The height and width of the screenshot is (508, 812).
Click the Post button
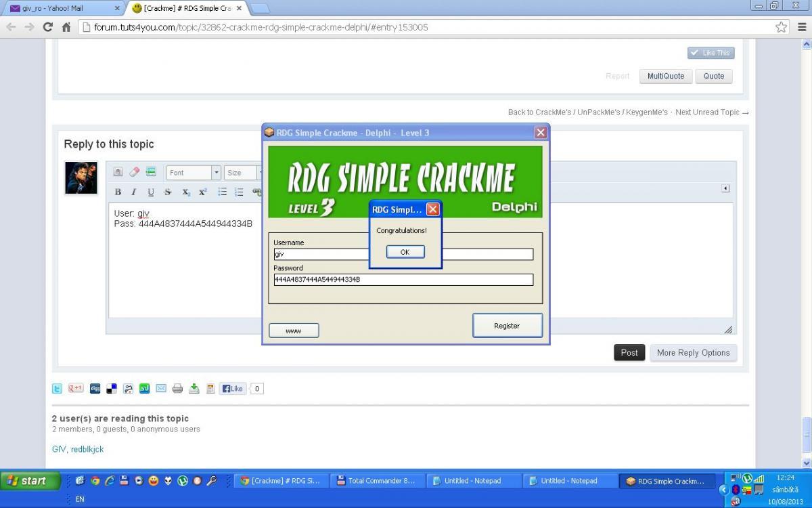629,352
